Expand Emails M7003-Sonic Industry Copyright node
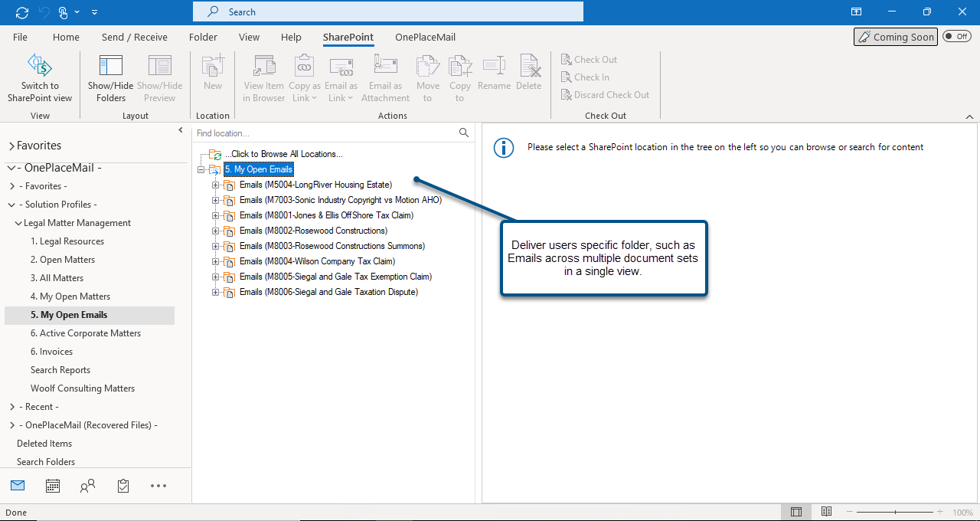Image resolution: width=980 pixels, height=521 pixels. 216,200
